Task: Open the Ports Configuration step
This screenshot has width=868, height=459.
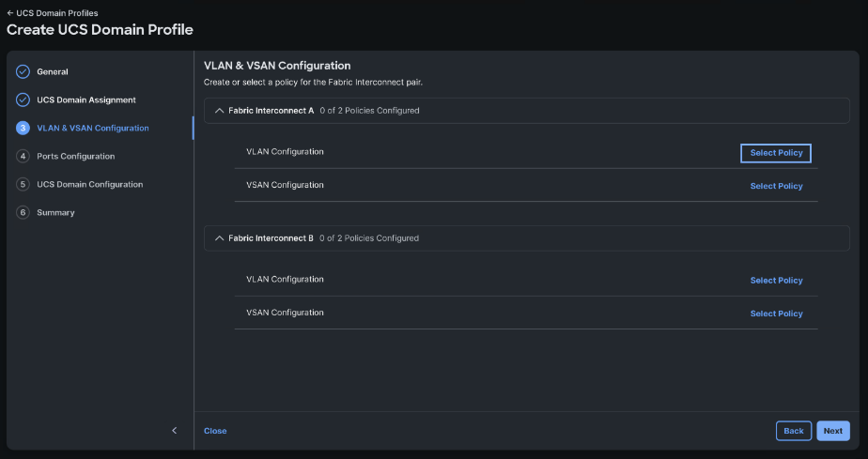Action: tap(76, 157)
